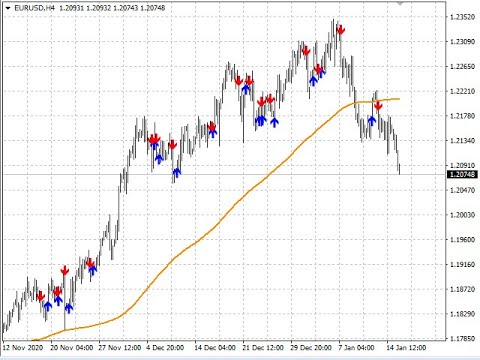The height and width of the screenshot is (360, 480).
Task: Click the 1.20030 price scale label
Action: [462, 215]
